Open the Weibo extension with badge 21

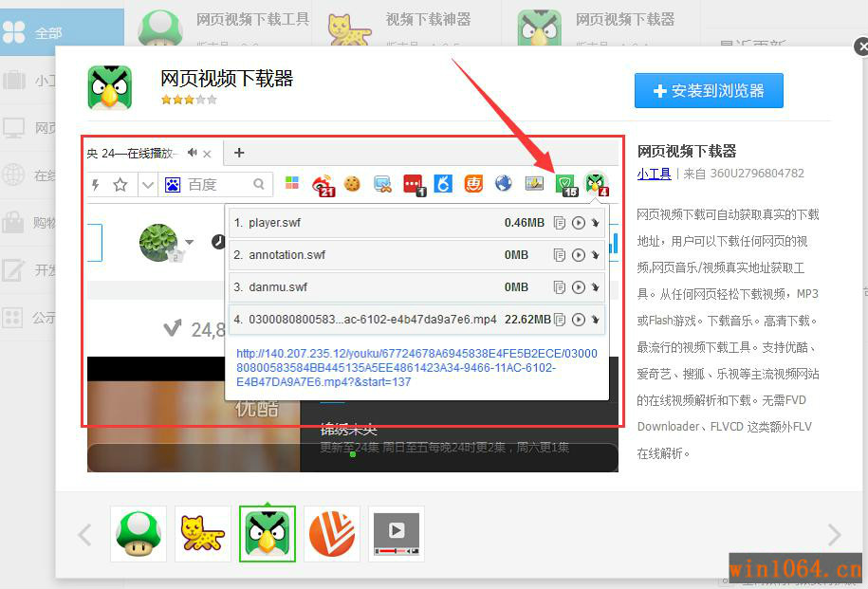pyautogui.click(x=323, y=185)
